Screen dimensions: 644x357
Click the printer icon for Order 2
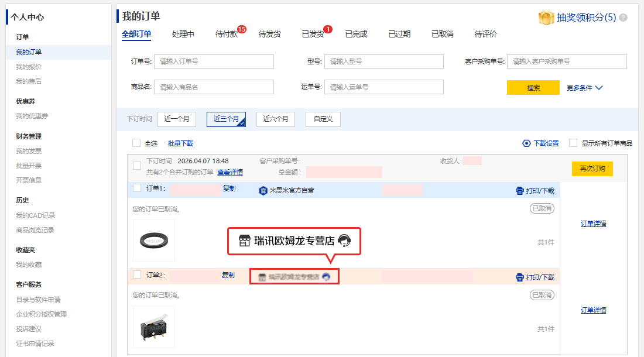click(x=519, y=277)
